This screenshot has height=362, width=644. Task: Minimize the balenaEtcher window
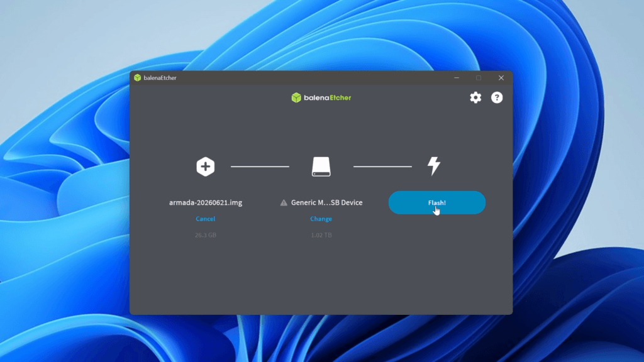(x=457, y=77)
